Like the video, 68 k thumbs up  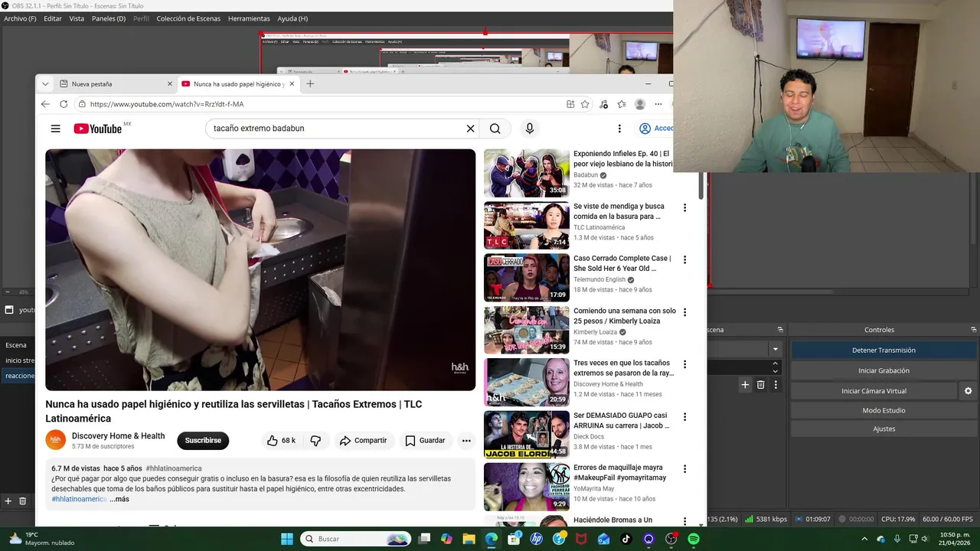(x=280, y=441)
